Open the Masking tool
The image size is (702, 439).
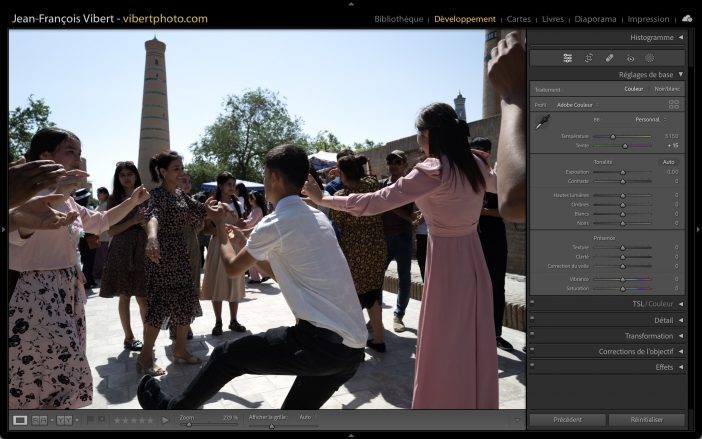click(649, 58)
